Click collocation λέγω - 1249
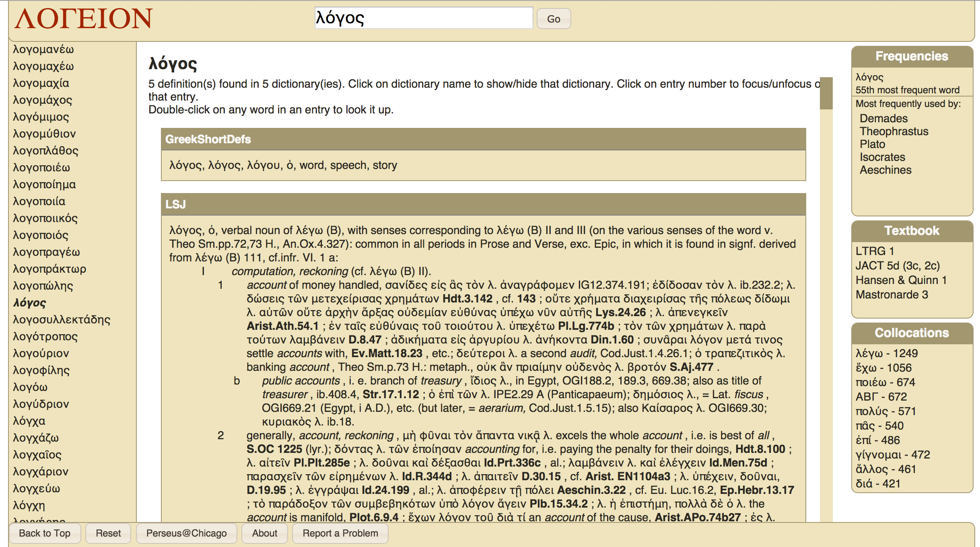980x547 pixels. coord(887,353)
